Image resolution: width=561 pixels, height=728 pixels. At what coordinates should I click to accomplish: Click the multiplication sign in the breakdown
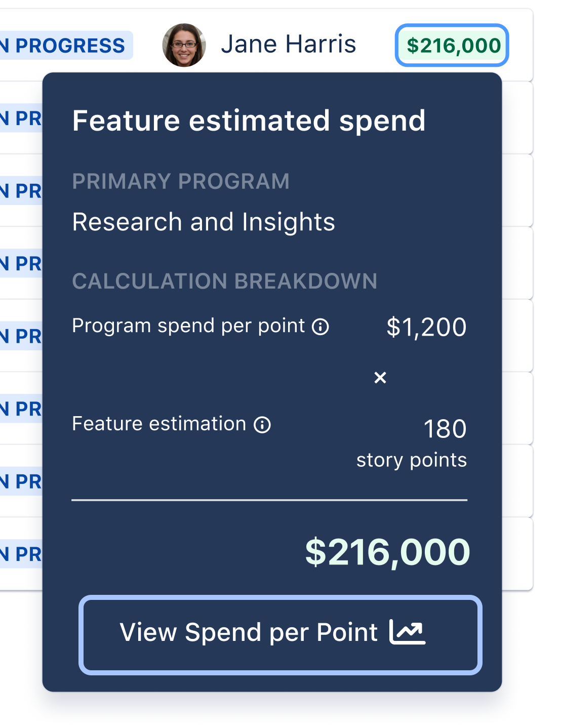(x=381, y=377)
